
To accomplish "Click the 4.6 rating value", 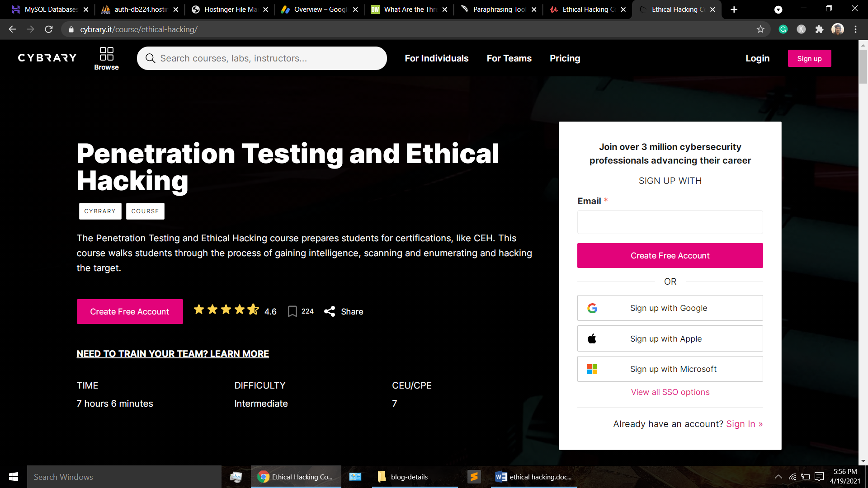I will point(270,312).
